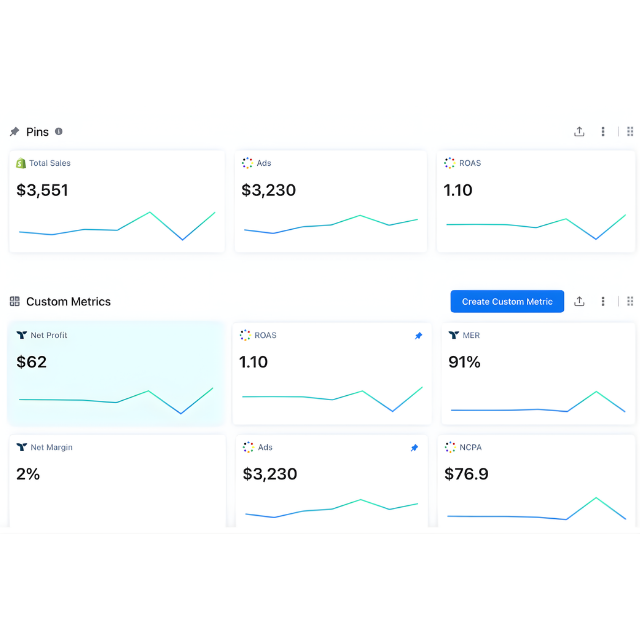Click the dots icon on Custom Metrics ROAS card
The width and height of the screenshot is (640, 640).
tap(245, 335)
